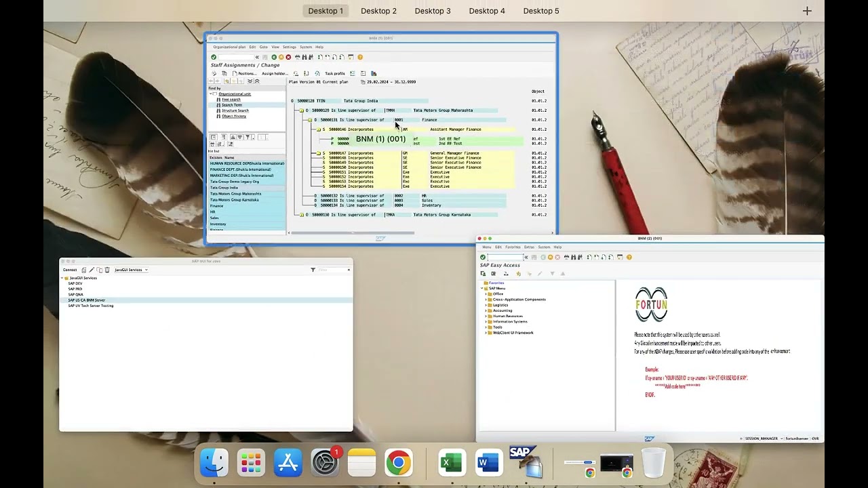Click help question icon in BNM (1) toolbar

click(360, 57)
